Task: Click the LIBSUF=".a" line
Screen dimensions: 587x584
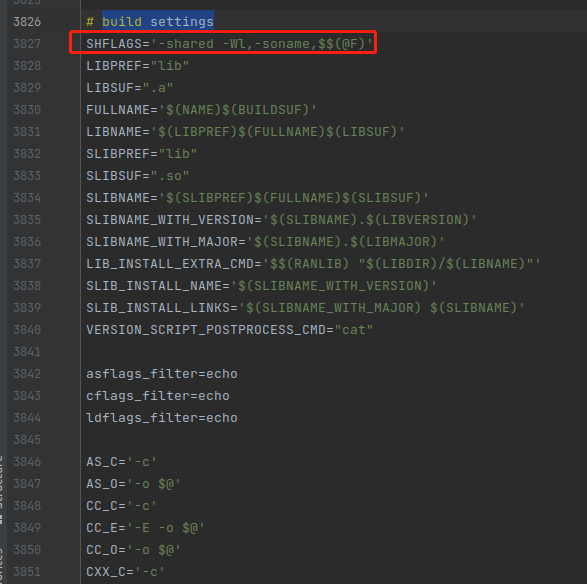Action: tap(130, 88)
